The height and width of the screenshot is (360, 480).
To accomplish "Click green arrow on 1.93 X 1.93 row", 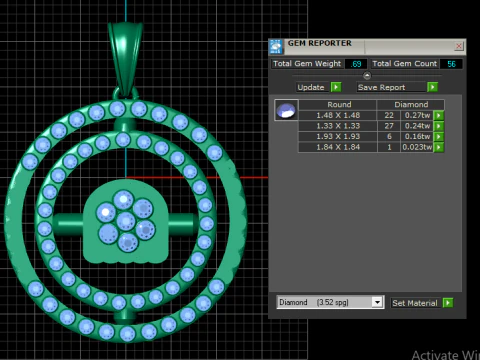I will 439,137.
